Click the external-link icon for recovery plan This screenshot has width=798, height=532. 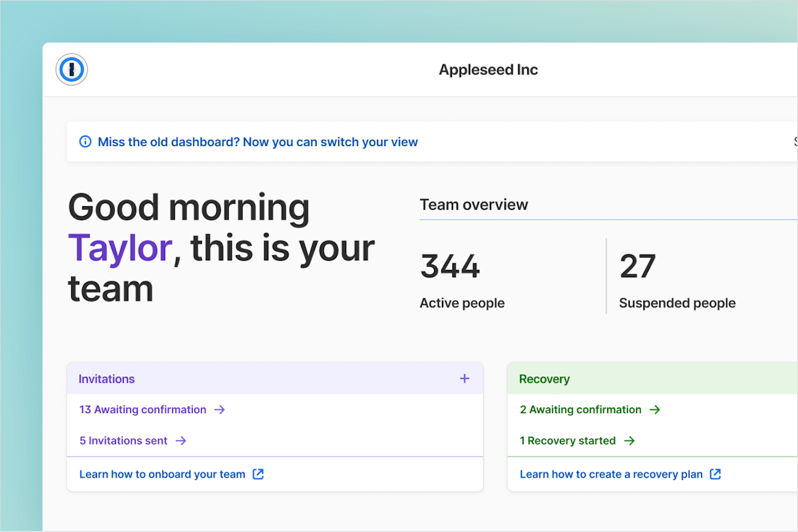[x=715, y=474]
